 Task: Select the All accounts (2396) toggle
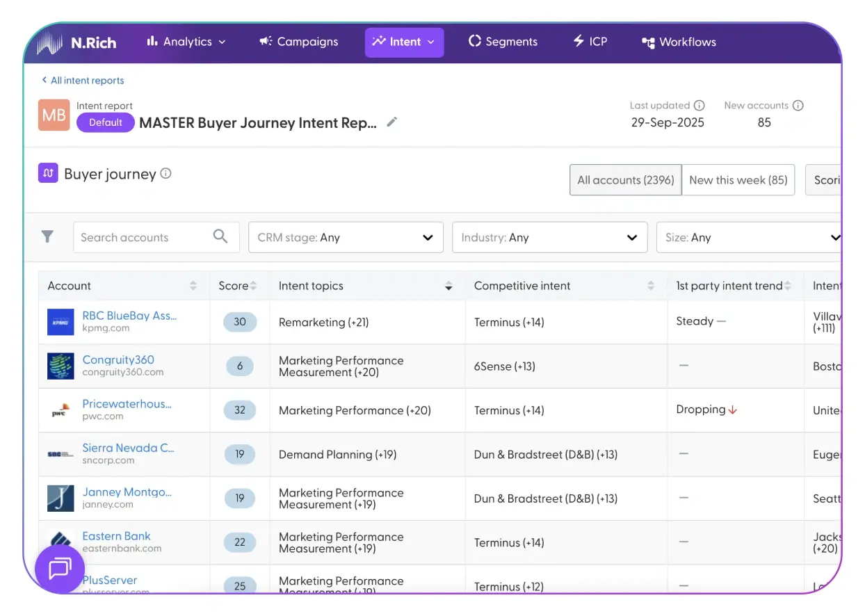pyautogui.click(x=625, y=180)
